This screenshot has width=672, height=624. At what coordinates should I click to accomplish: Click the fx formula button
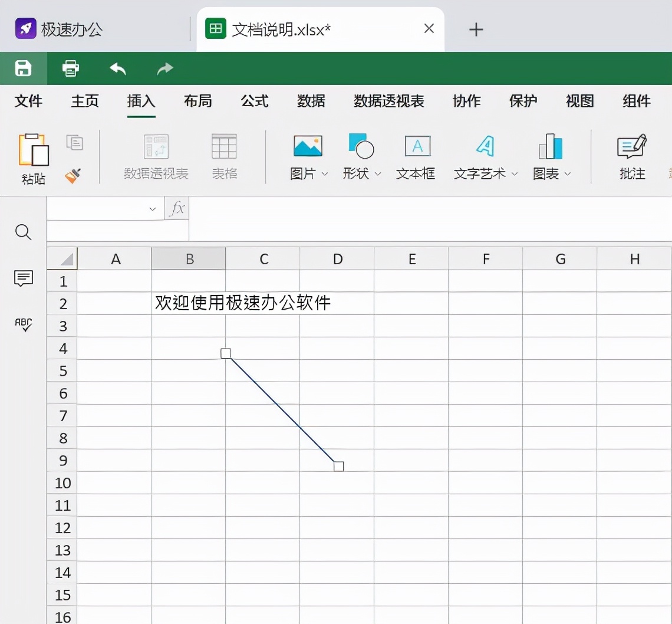click(x=176, y=208)
